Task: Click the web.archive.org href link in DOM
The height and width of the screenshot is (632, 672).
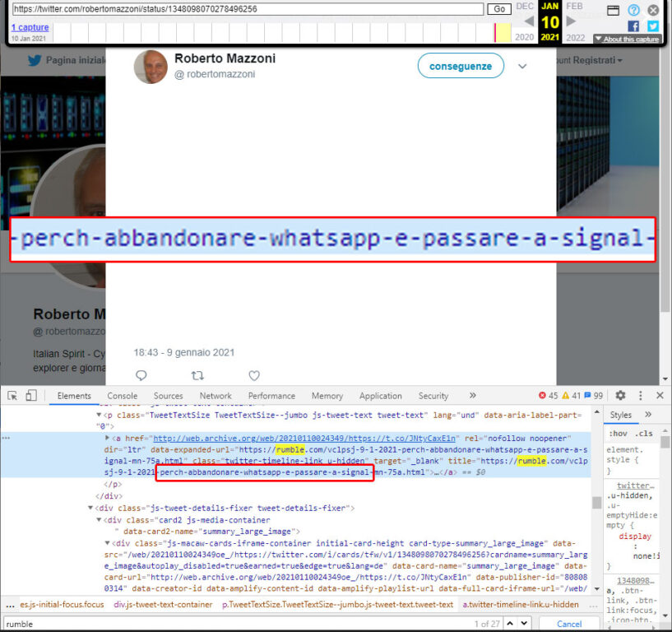Action: click(x=304, y=438)
